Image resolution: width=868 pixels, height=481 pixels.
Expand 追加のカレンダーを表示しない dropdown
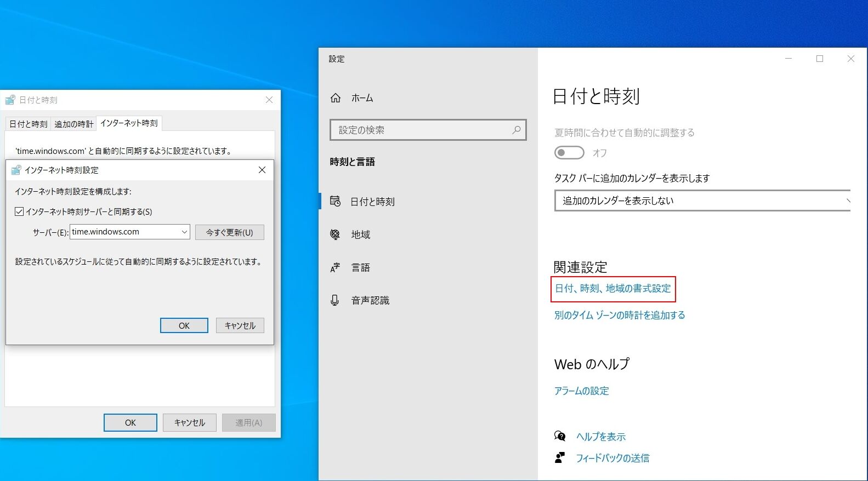coord(702,201)
